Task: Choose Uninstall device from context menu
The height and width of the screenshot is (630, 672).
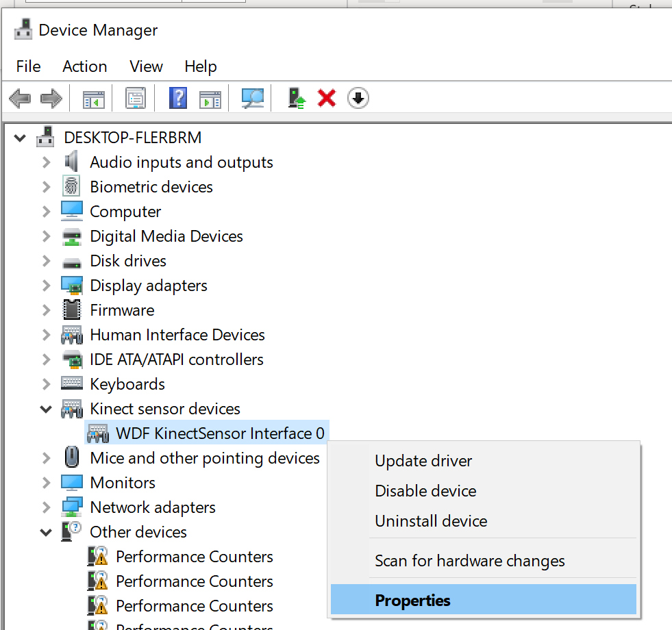Action: (484, 521)
